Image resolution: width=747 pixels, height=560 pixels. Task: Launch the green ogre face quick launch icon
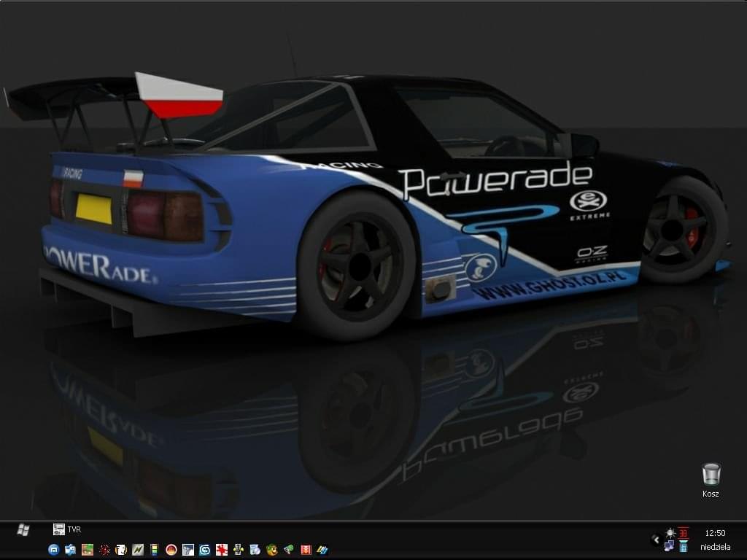coord(271,550)
